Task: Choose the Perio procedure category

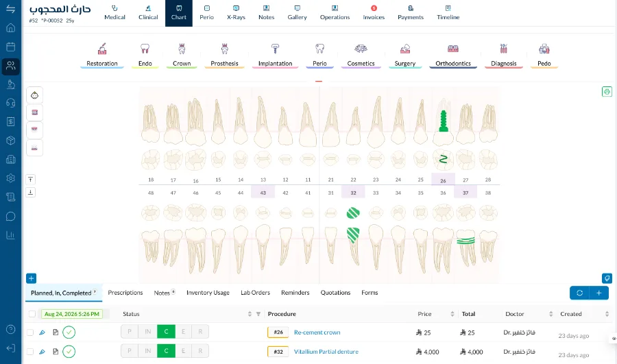Action: (319, 55)
